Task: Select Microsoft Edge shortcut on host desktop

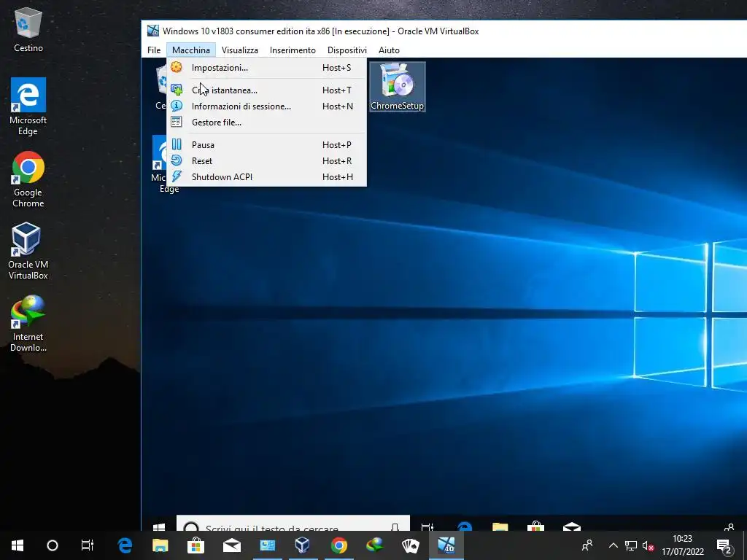Action: 28,106
